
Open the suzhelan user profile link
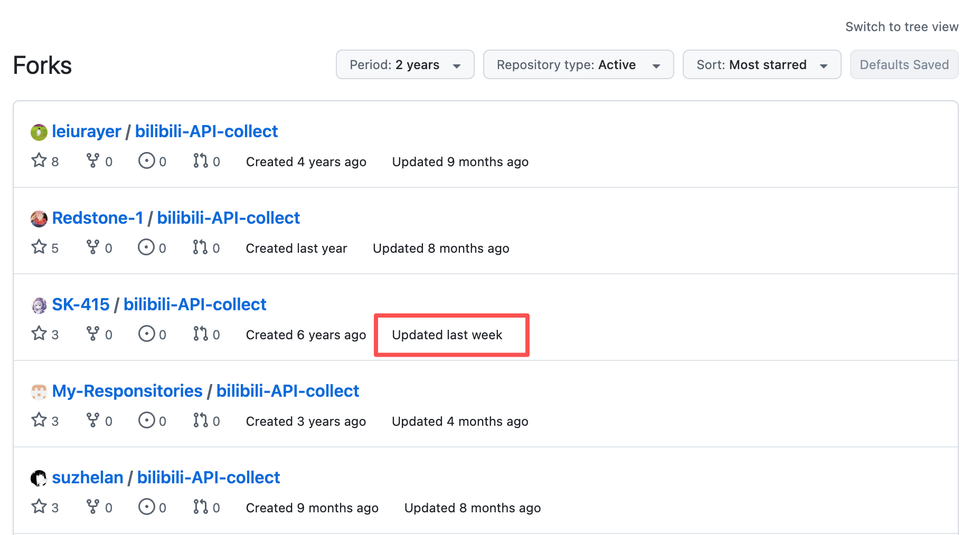coord(88,477)
